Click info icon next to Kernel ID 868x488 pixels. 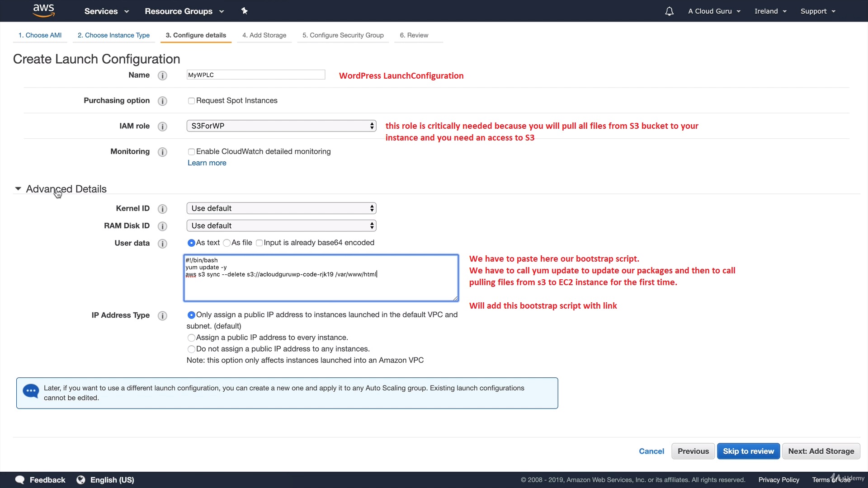162,209
